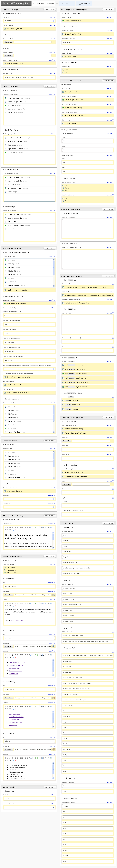Image resolution: width=117 pixels, height=868 pixels.
Task: Open the Support Forums tab
Action: tap(84, 3)
